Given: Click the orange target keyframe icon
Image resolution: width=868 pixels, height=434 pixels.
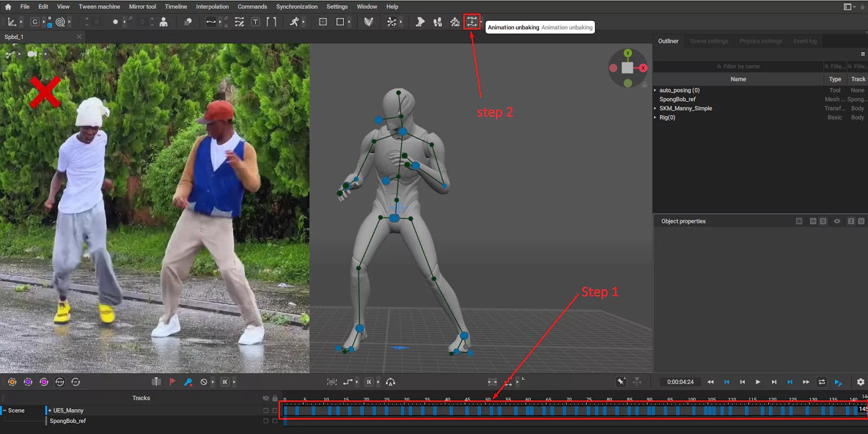Looking at the screenshot, I should click(12, 382).
